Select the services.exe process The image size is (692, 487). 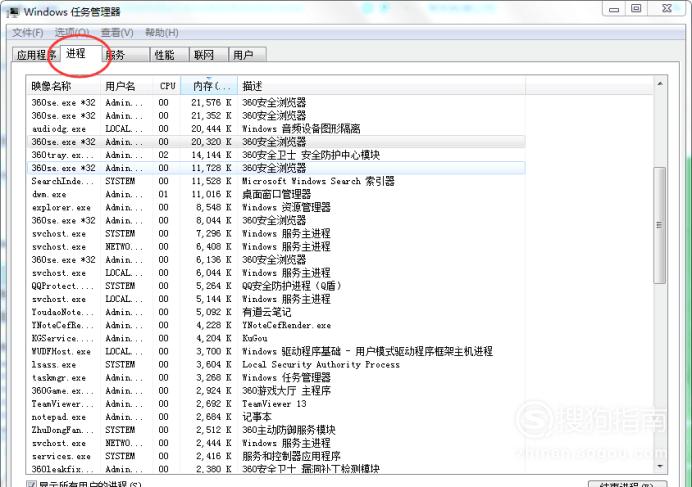coord(276,457)
